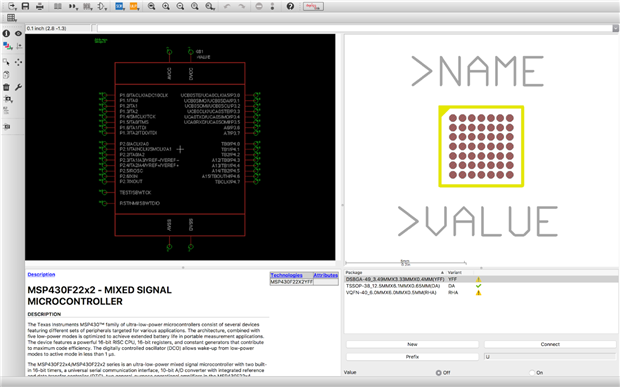The width and height of the screenshot is (620, 387).
Task: Select the TSSOP-38 DA package row
Action: 481,286
